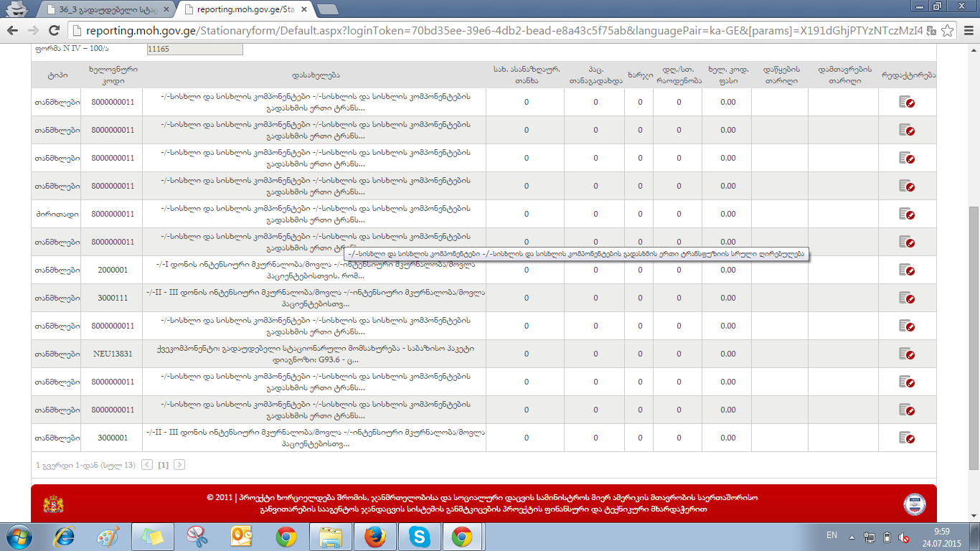Click edit icon for the NEU13831 row
The height and width of the screenshot is (551, 980).
907,354
